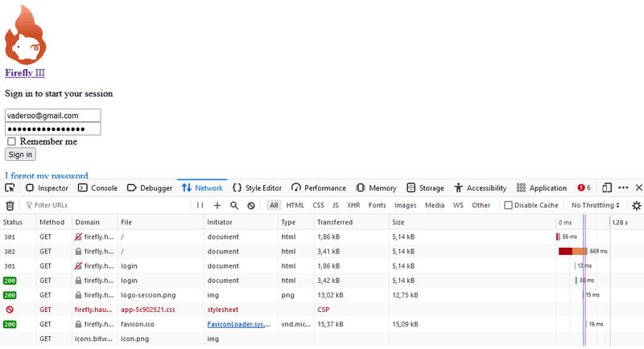Close the developer tools panel
The height and width of the screenshot is (349, 644).
[638, 188]
